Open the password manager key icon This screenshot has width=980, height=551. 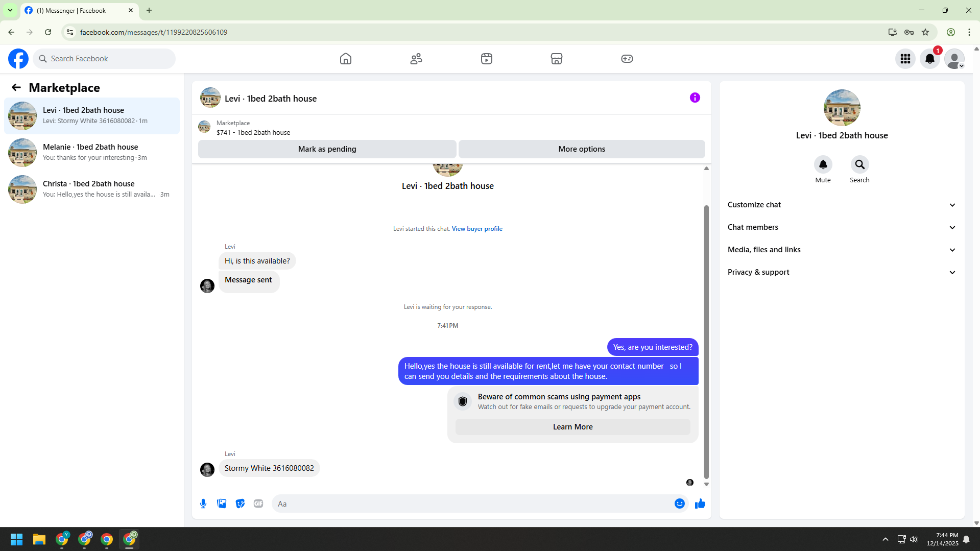909,32
